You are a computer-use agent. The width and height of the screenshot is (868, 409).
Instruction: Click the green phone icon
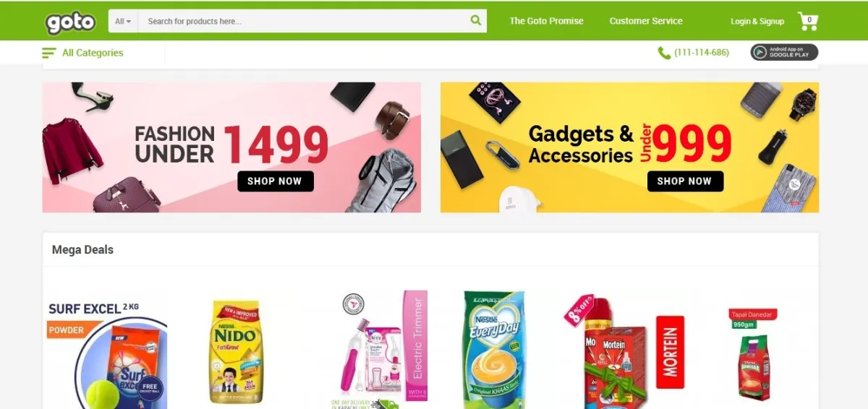[x=664, y=53]
